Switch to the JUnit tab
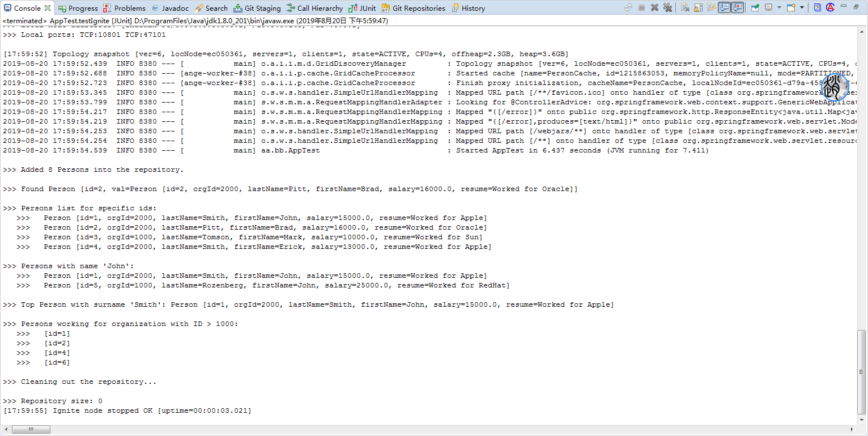Screen dimensions: 868x436 click(x=362, y=8)
